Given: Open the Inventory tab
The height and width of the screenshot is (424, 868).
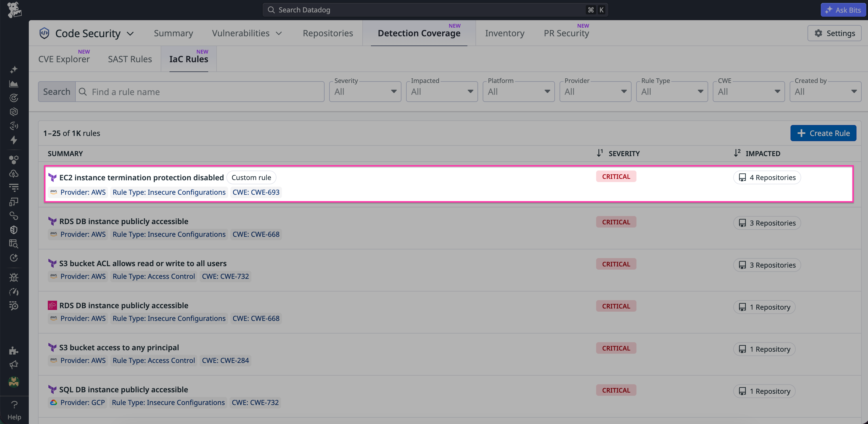Looking at the screenshot, I should pos(505,33).
